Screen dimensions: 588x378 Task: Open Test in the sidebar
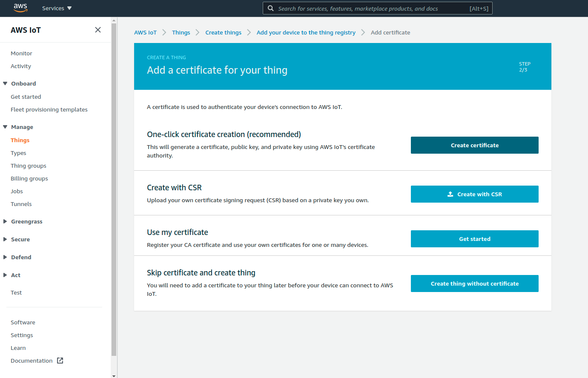pos(16,292)
